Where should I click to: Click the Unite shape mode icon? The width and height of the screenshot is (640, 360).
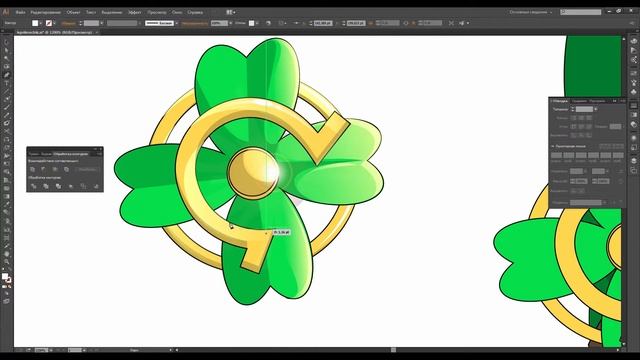click(x=32, y=169)
